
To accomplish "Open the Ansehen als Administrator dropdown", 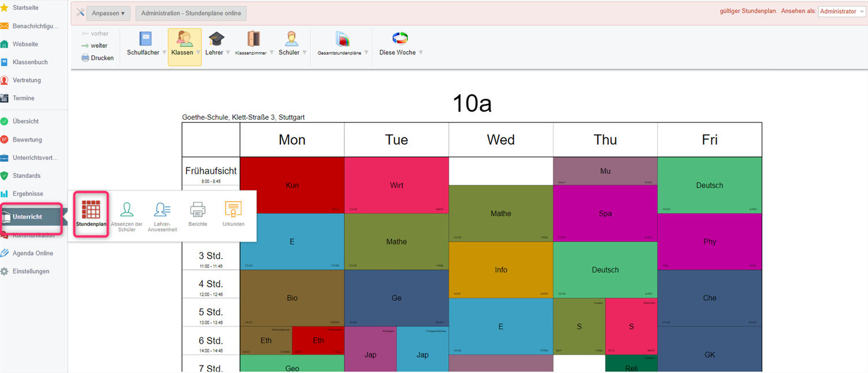I will click(841, 12).
